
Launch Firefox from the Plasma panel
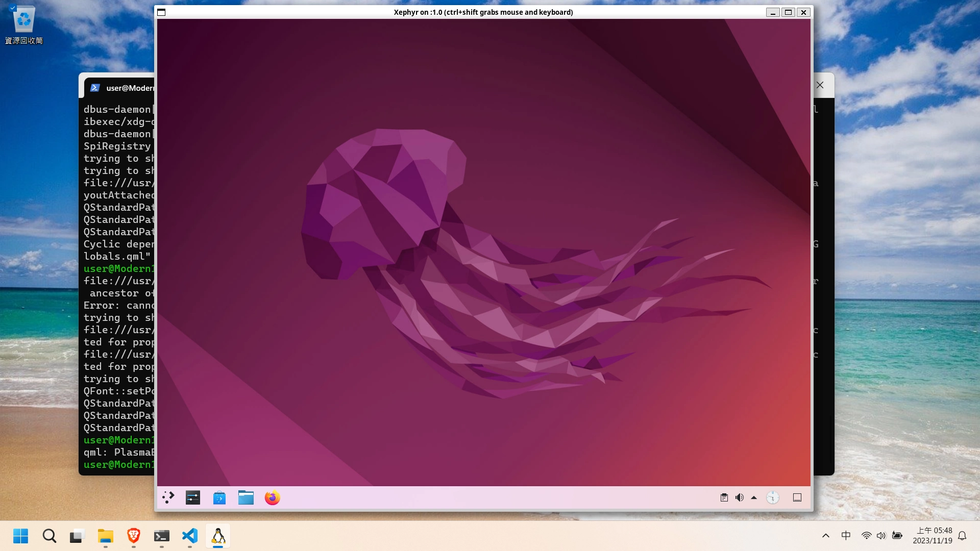273,497
